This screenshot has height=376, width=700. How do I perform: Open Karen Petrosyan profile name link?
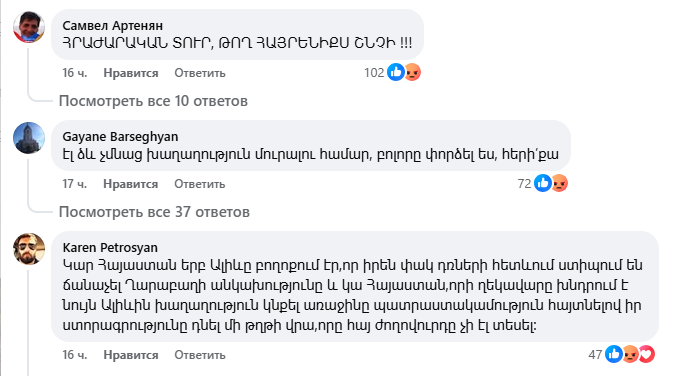110,247
